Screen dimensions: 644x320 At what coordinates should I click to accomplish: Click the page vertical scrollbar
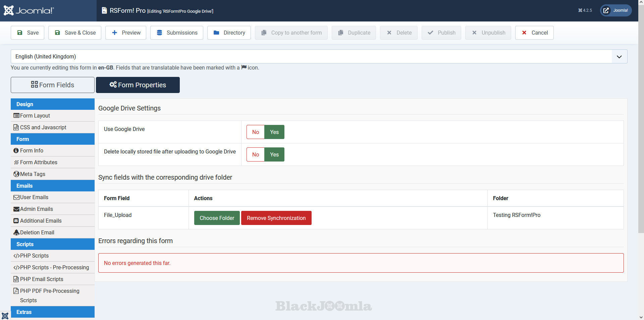[641, 134]
